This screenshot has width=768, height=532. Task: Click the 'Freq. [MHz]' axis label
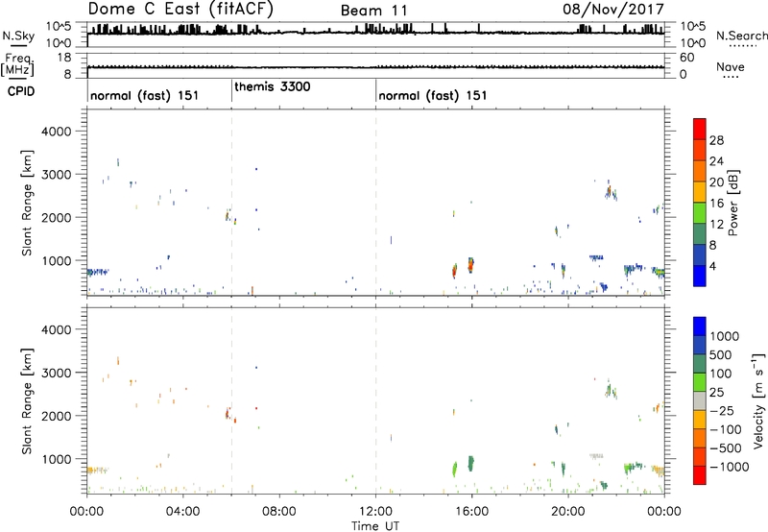point(17,64)
